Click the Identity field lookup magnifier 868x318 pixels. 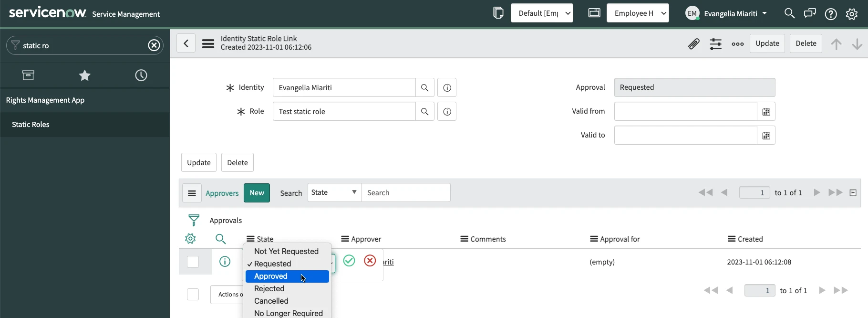click(x=424, y=88)
